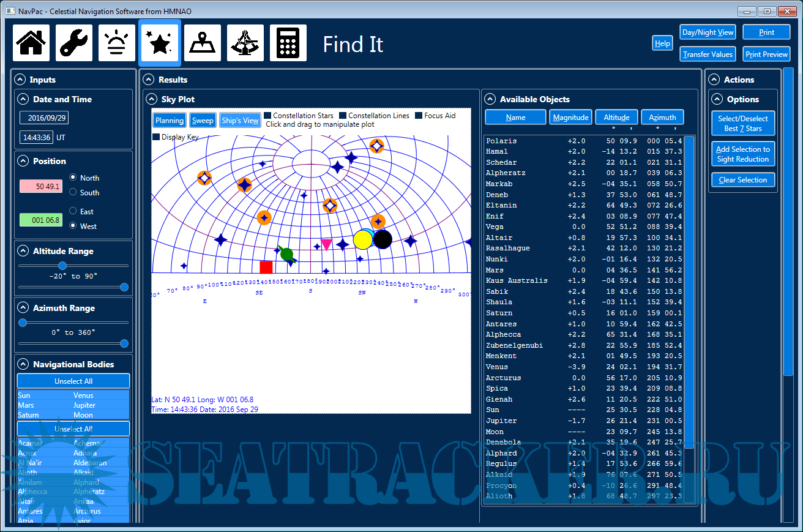Click the yellow Sun marker in sky plot

362,240
